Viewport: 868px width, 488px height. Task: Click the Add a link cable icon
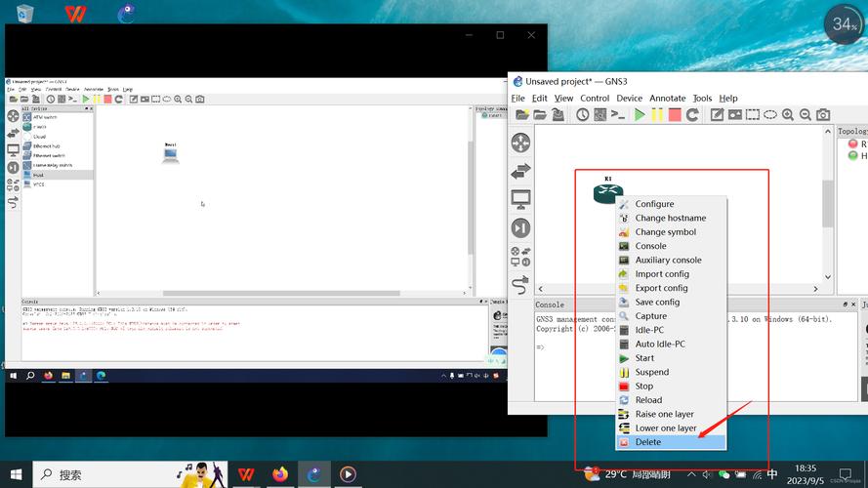point(520,285)
